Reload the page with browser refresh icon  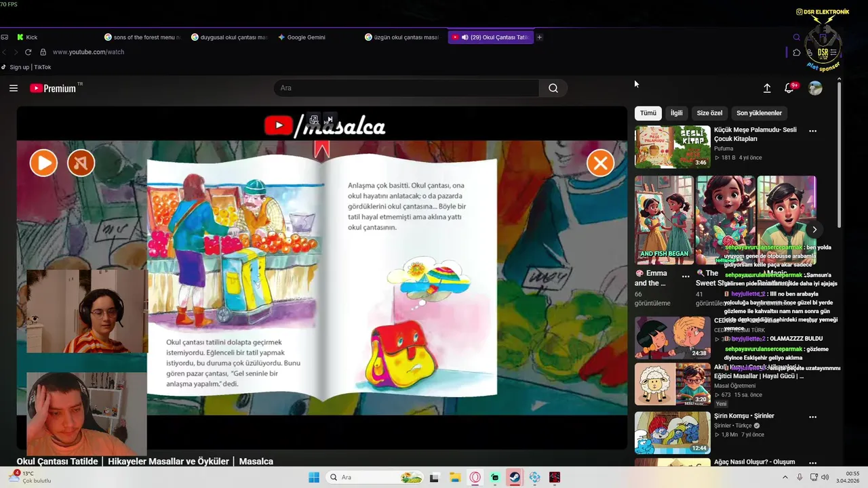pyautogui.click(x=28, y=52)
